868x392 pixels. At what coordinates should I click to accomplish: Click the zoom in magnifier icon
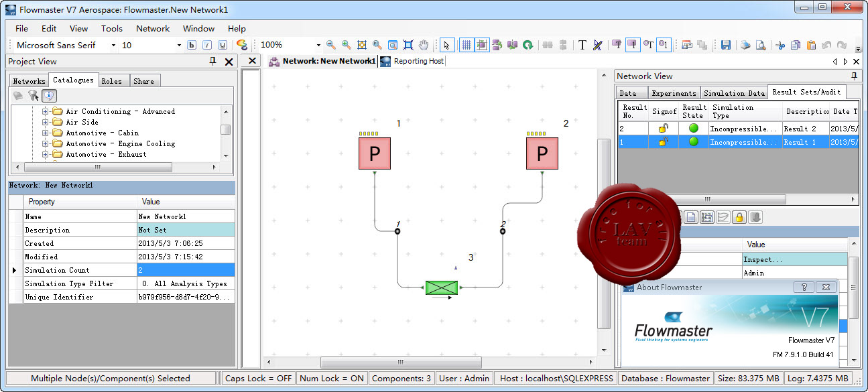click(347, 45)
